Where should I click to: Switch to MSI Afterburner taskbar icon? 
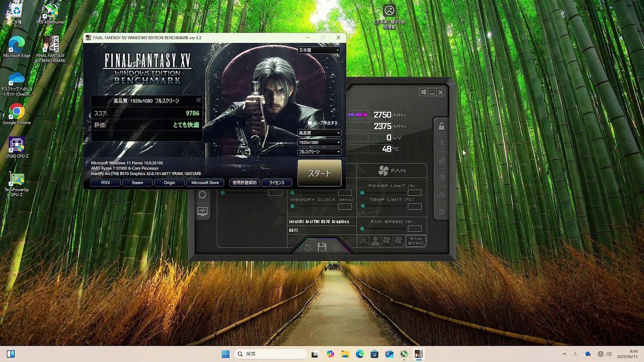[x=404, y=354]
